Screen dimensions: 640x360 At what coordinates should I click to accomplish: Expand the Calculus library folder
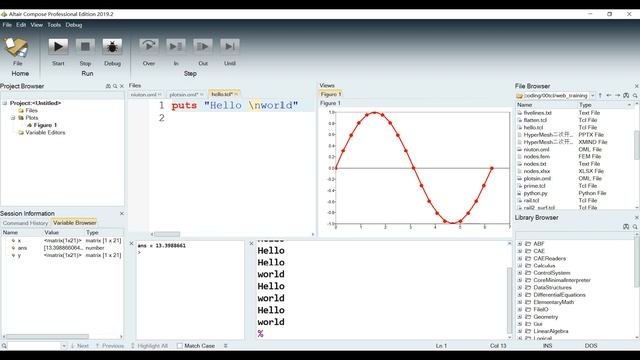click(x=520, y=266)
